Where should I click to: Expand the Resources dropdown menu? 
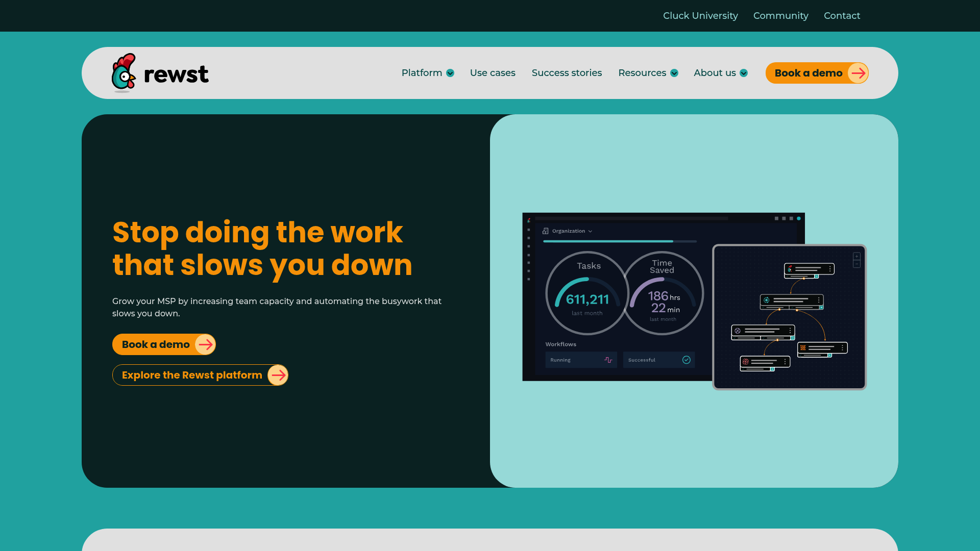click(x=648, y=73)
